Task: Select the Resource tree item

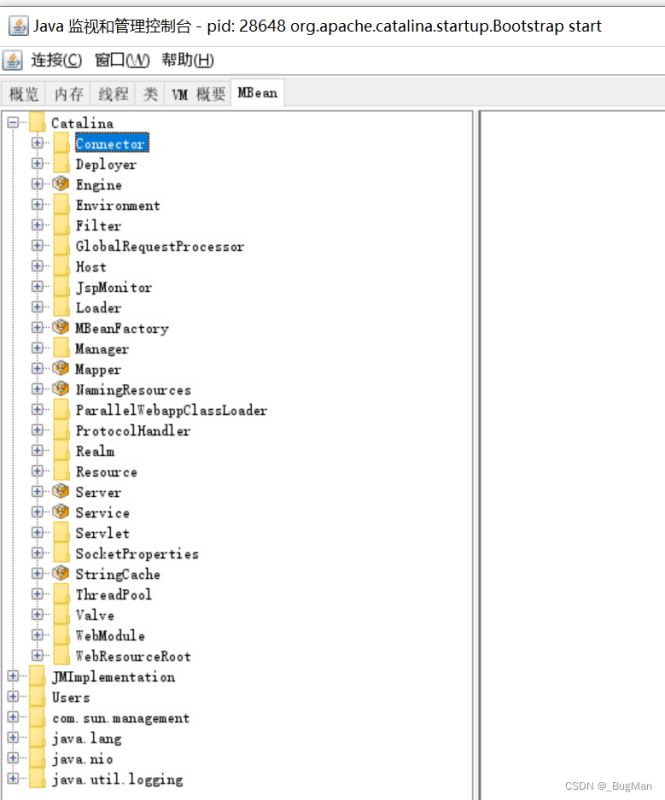Action: (106, 471)
